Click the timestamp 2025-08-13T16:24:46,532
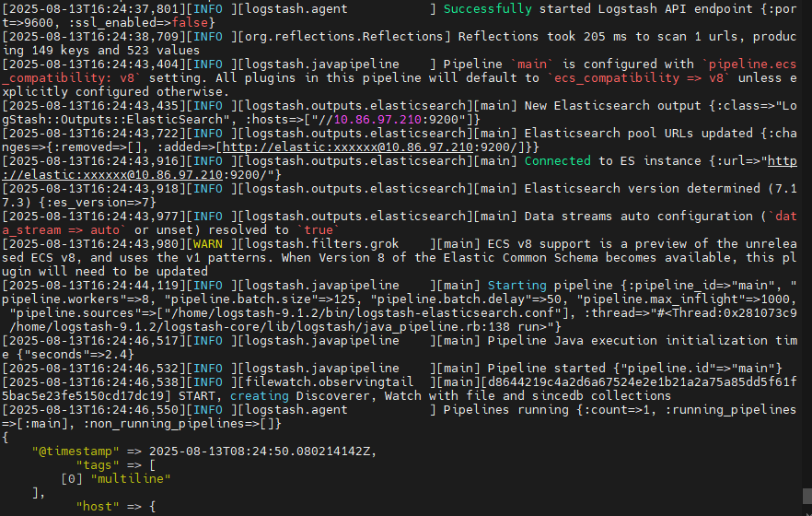This screenshot has width=812, height=516. (93, 369)
